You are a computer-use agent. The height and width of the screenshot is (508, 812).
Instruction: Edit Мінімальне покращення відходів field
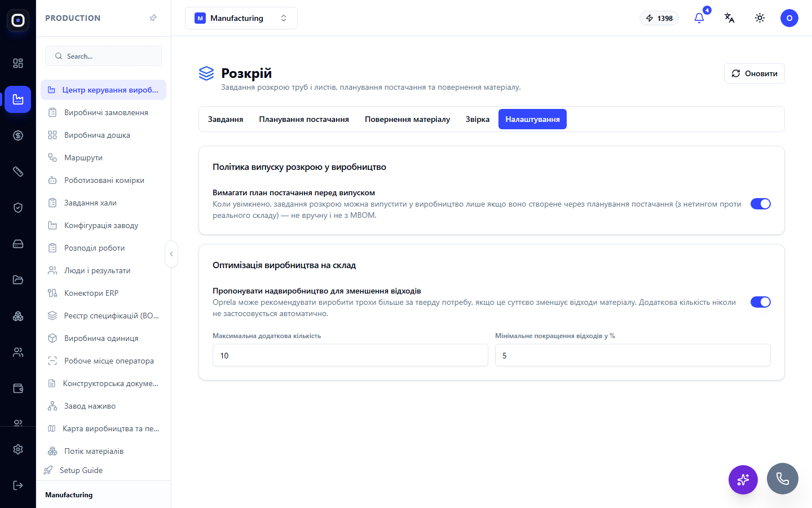pos(633,356)
